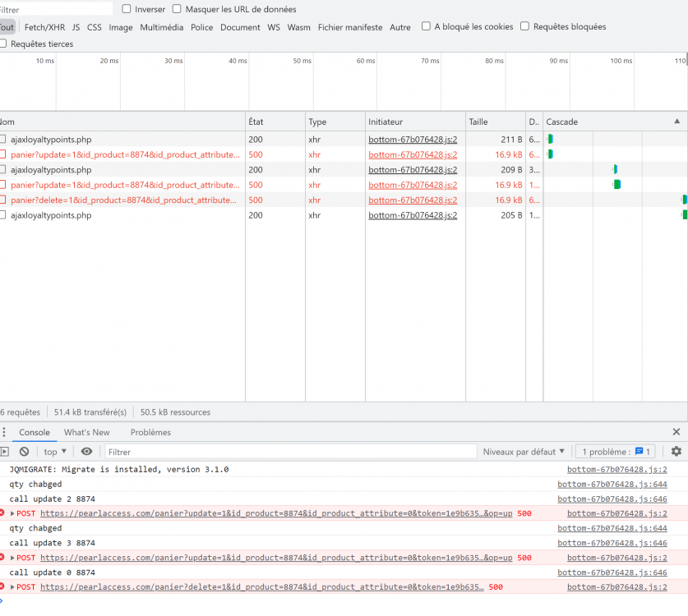Select the panier?delete request row
This screenshot has width=688, height=616.
click(x=123, y=200)
